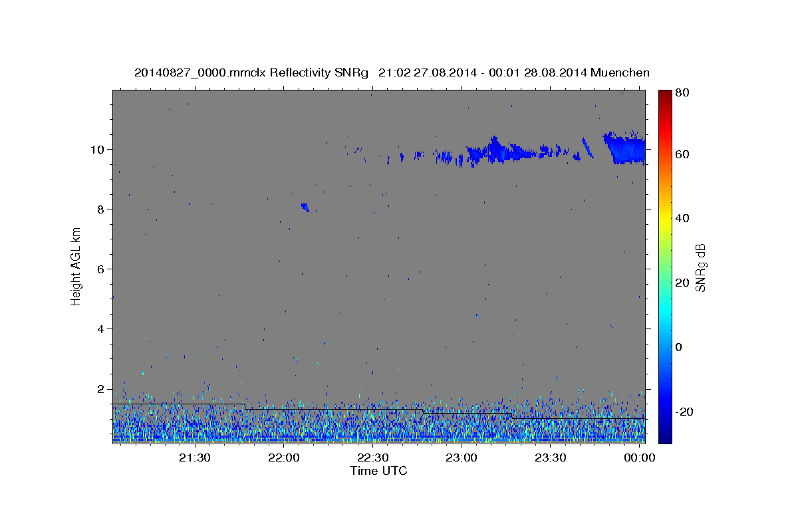Image resolution: width=798 pixels, height=532 pixels.
Task: Click the colorbar value label 80
Action: [x=682, y=92]
